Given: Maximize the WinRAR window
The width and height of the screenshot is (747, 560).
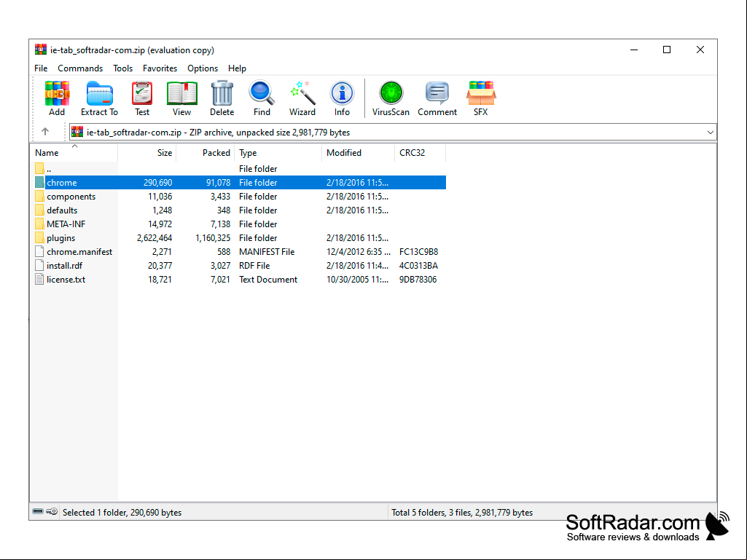Looking at the screenshot, I should coord(667,50).
